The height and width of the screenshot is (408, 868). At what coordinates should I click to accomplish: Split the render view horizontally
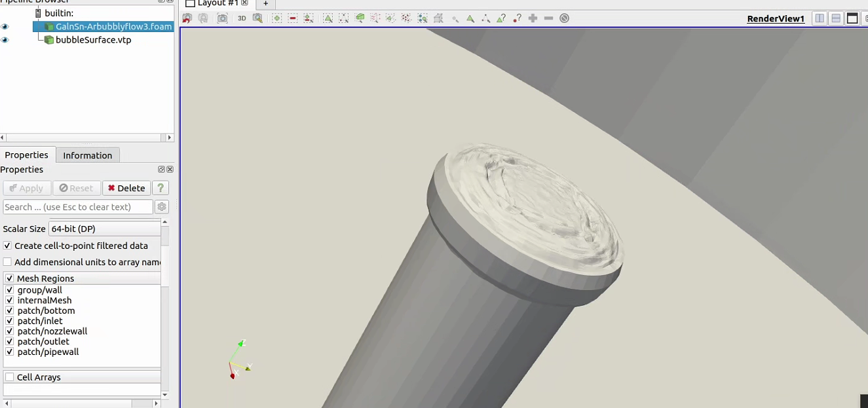820,18
